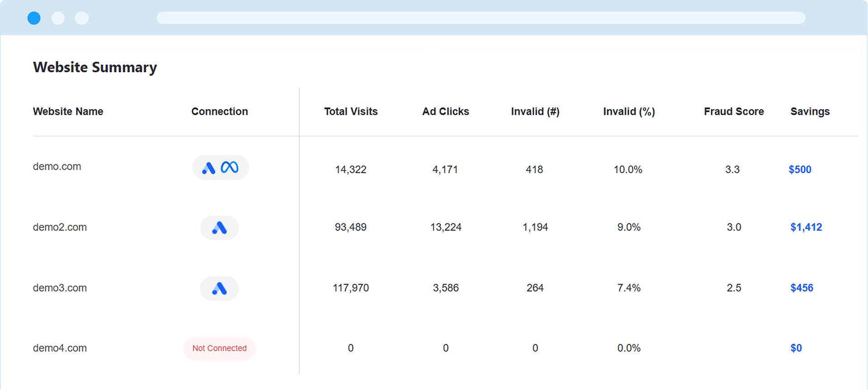Image resolution: width=868 pixels, height=390 pixels.
Task: Click the blue circle in the browser bar
Action: click(34, 18)
